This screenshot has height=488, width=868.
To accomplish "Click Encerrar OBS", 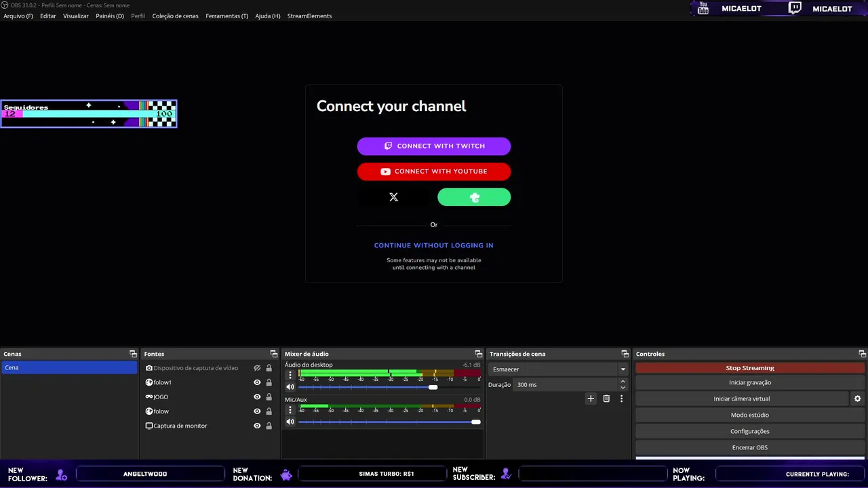I will click(750, 447).
